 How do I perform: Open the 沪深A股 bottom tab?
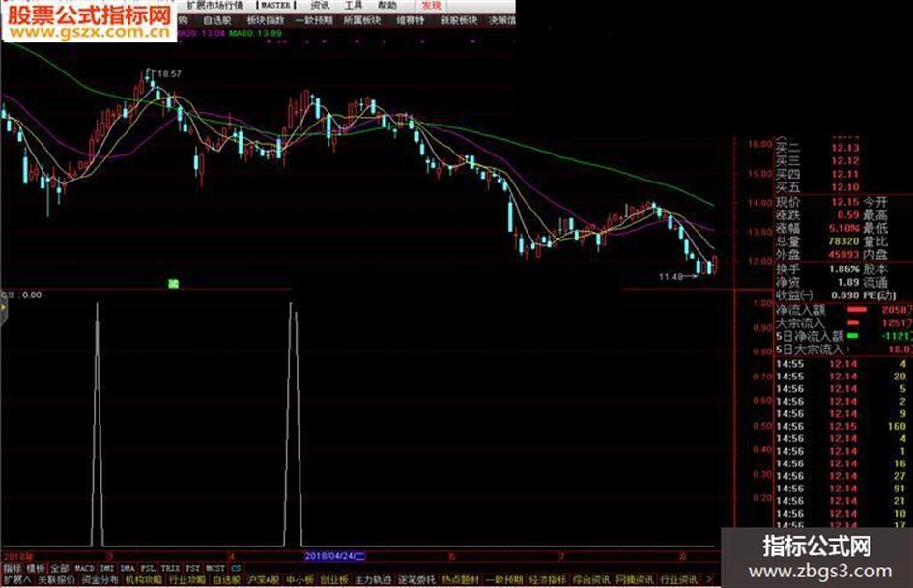264,580
